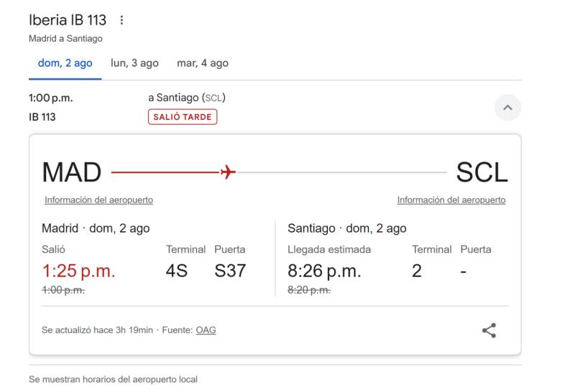Switch to the mar, 4 ago tab
Viewport: 575px width, 392px height.
click(203, 63)
